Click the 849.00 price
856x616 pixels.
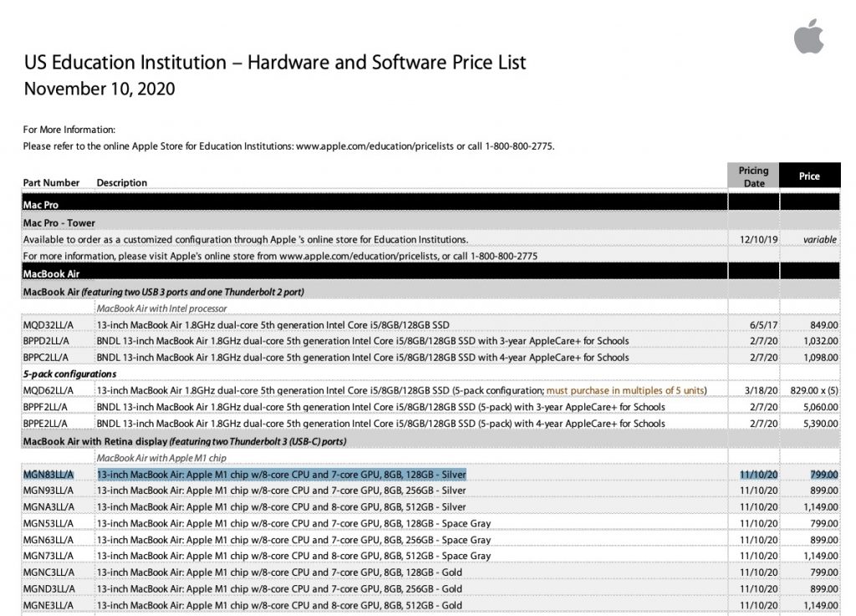coord(823,325)
